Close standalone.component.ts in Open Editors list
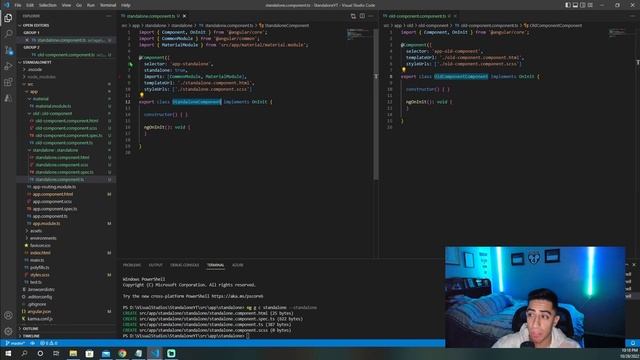The height and width of the screenshot is (360, 640). 27,40
